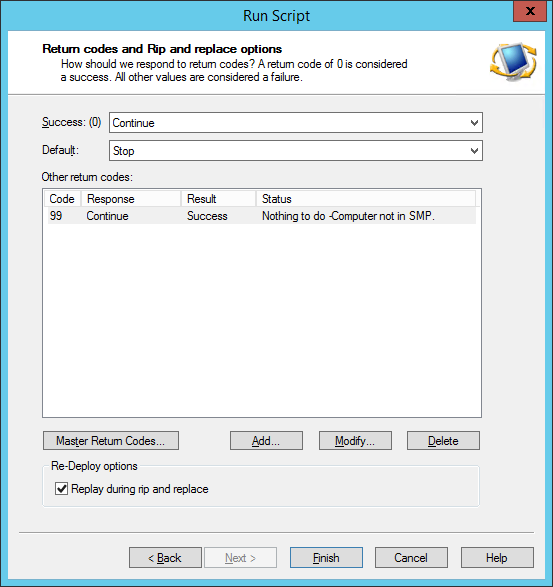
Task: Open Help for this dialog
Action: click(497, 558)
